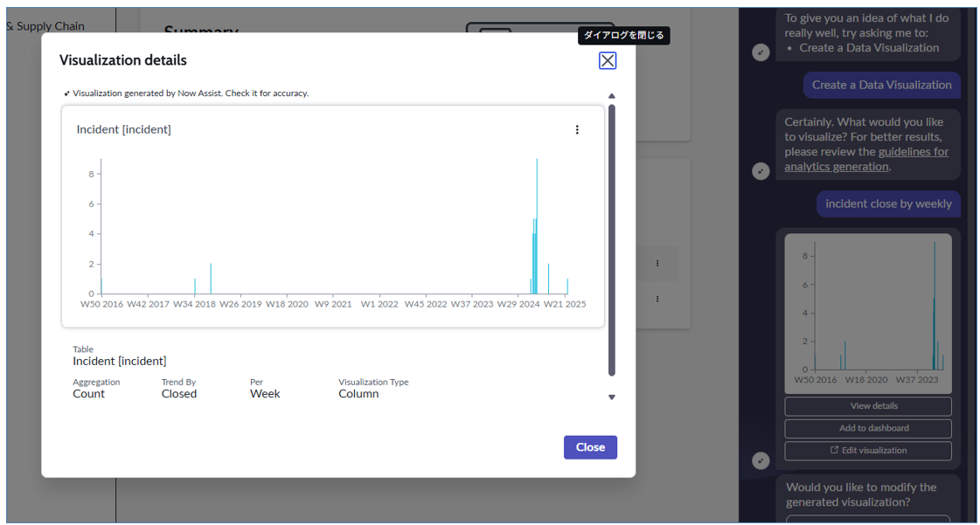Image resolution: width=980 pixels, height=525 pixels.
Task: Click Edit visualization button
Action: (868, 451)
